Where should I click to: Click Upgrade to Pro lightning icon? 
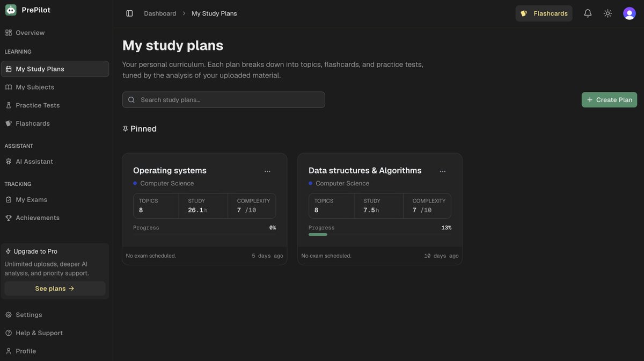tap(8, 251)
